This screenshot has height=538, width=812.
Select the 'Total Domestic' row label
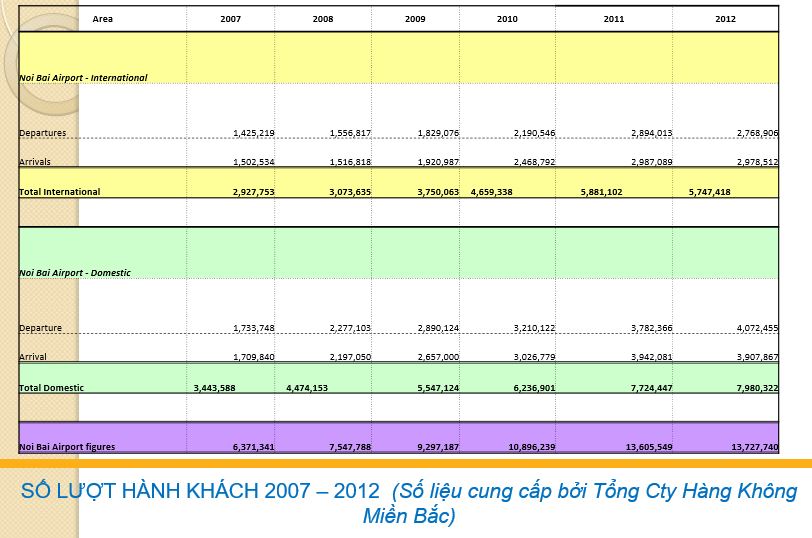coord(51,388)
